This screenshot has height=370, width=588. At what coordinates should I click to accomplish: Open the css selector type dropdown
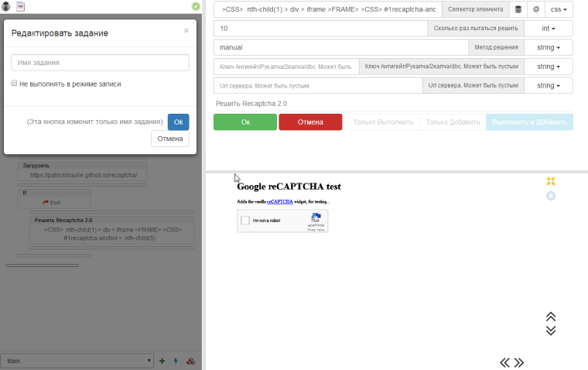pyautogui.click(x=559, y=9)
